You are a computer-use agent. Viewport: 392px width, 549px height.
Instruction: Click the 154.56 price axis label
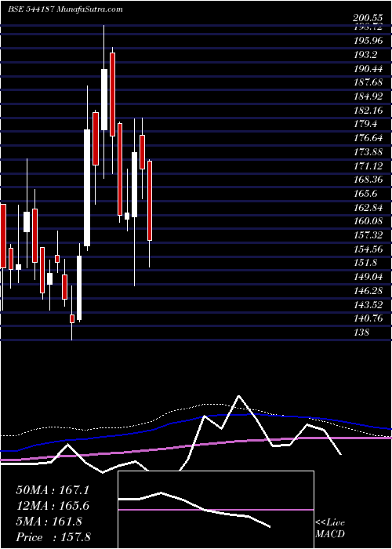tap(368, 249)
